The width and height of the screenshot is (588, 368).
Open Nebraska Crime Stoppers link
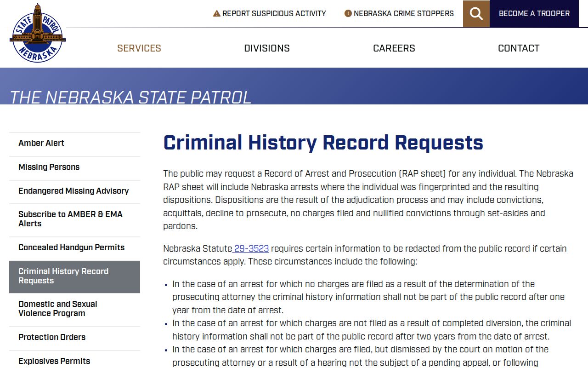point(399,13)
